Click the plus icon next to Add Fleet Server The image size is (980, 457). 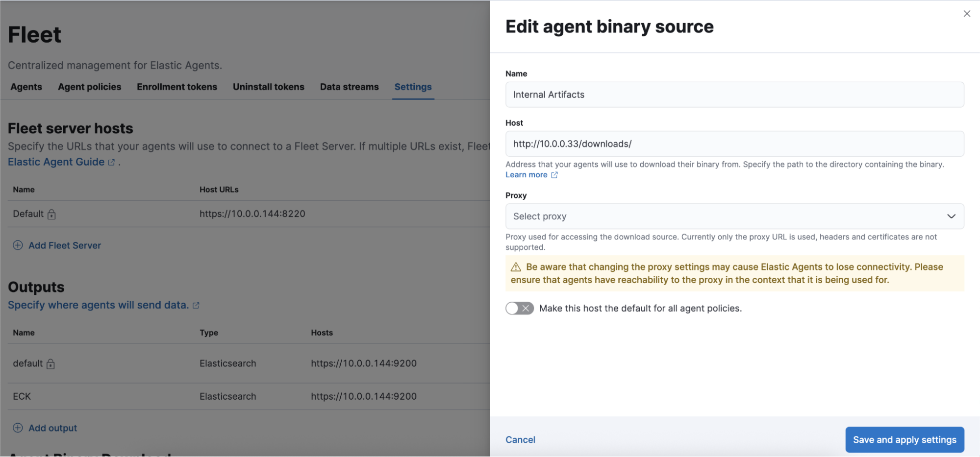pos(18,245)
